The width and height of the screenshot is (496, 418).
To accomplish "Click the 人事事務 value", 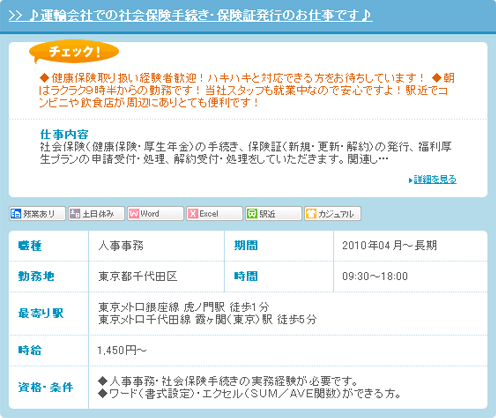I will click(121, 246).
